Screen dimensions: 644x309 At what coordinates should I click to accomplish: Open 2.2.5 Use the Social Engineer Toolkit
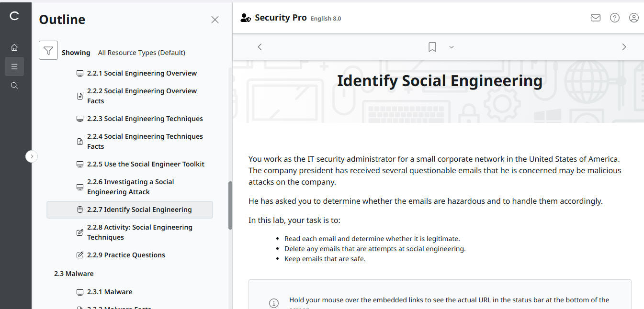point(146,164)
